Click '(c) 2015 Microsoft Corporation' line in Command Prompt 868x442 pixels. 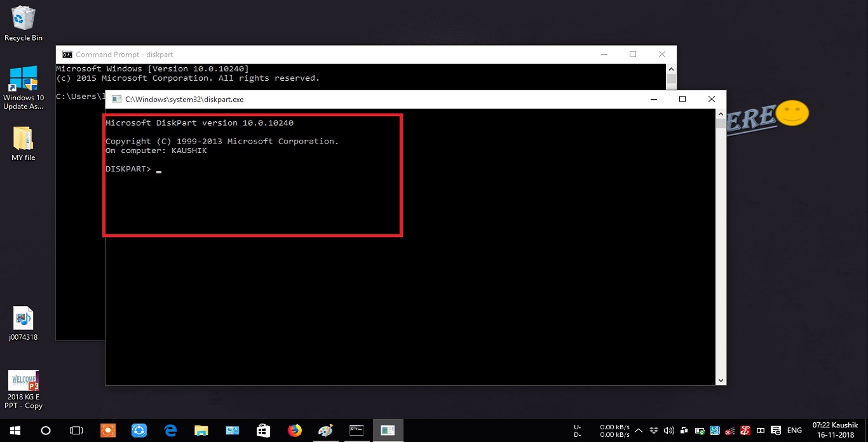click(x=188, y=78)
